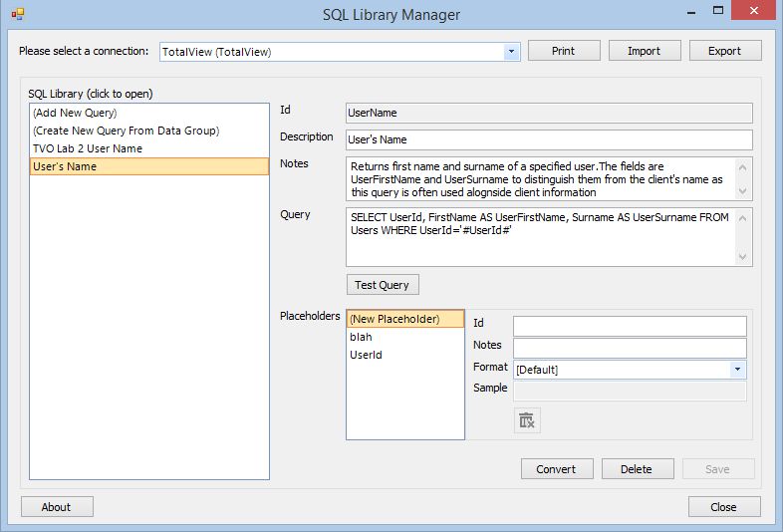
Task: Click the application icon in title bar
Action: (18, 14)
